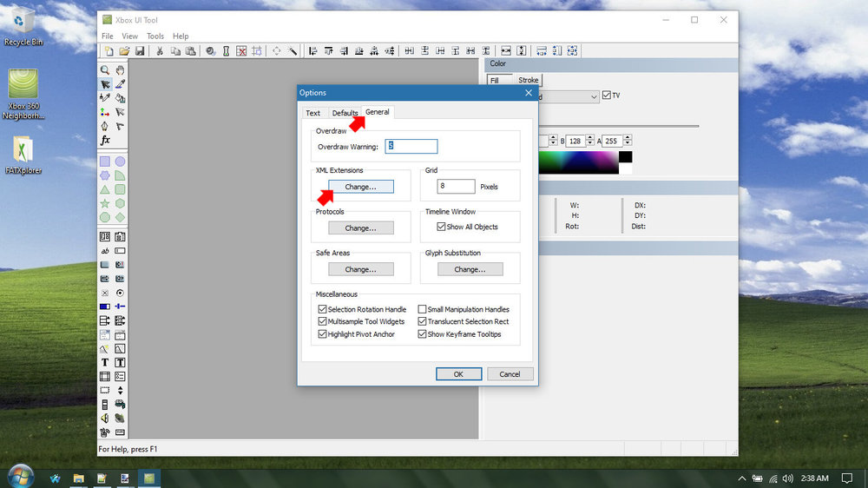Close the Options dialog with X
The height and width of the screenshot is (488, 868).
(x=528, y=93)
